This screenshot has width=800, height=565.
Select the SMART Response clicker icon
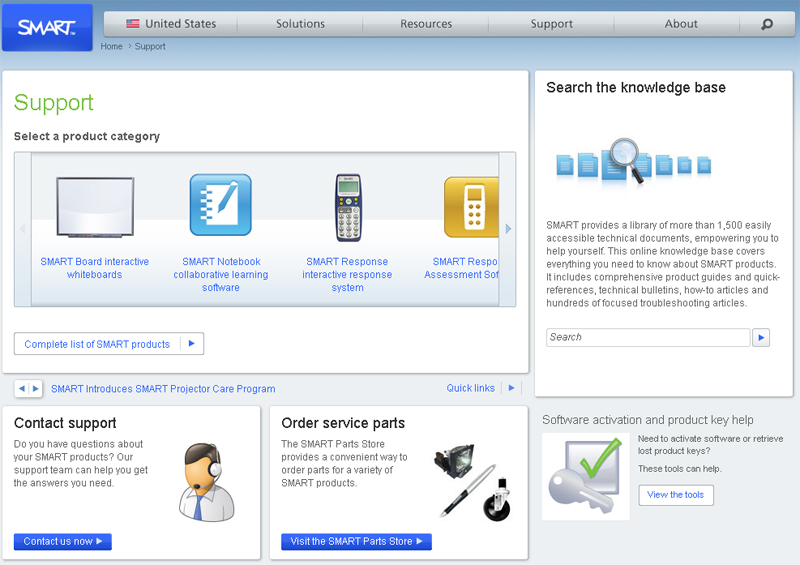(348, 207)
